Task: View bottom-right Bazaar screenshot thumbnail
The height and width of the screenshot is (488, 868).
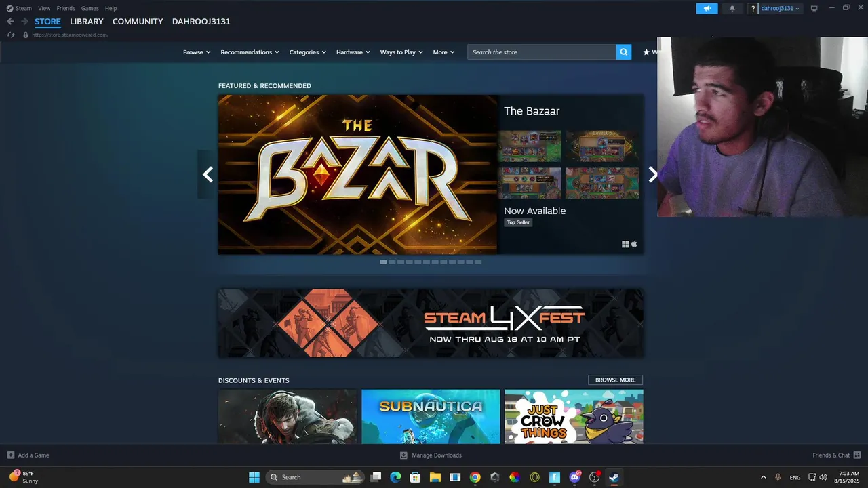Action: [602, 183]
